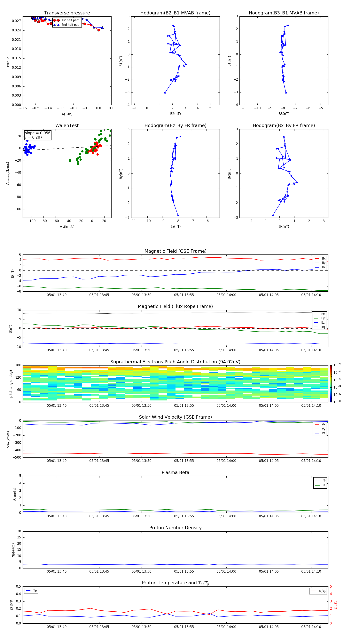This screenshot has height=644, width=351.
Task: Select the Vx legend entry in solar wind panel
Action: click(x=320, y=424)
